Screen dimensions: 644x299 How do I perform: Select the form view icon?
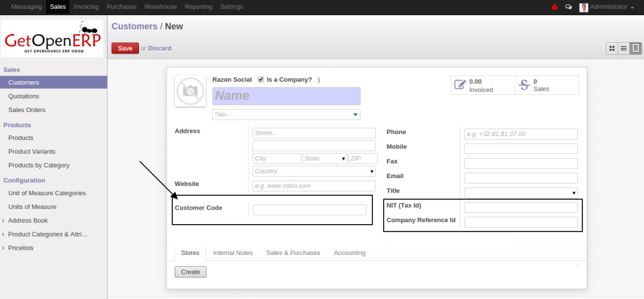[635, 48]
